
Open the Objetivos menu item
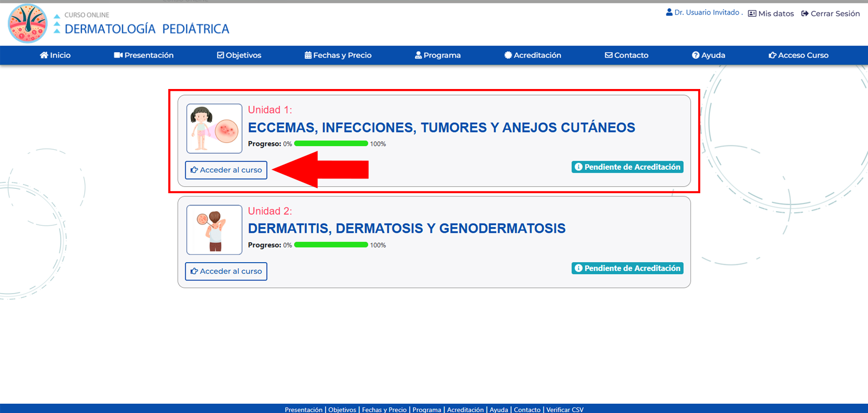click(x=239, y=55)
